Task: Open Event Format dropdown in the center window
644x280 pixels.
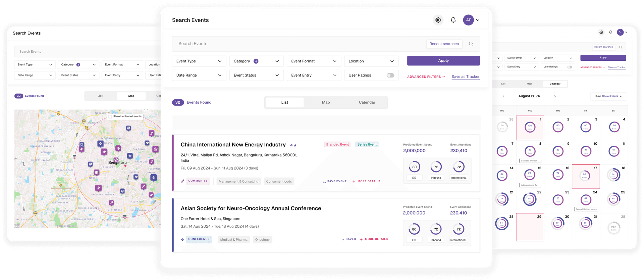Action: click(x=314, y=61)
